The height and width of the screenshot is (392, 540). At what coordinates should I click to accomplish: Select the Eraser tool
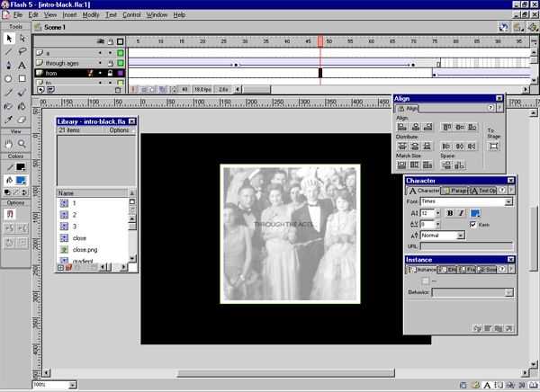click(x=22, y=117)
